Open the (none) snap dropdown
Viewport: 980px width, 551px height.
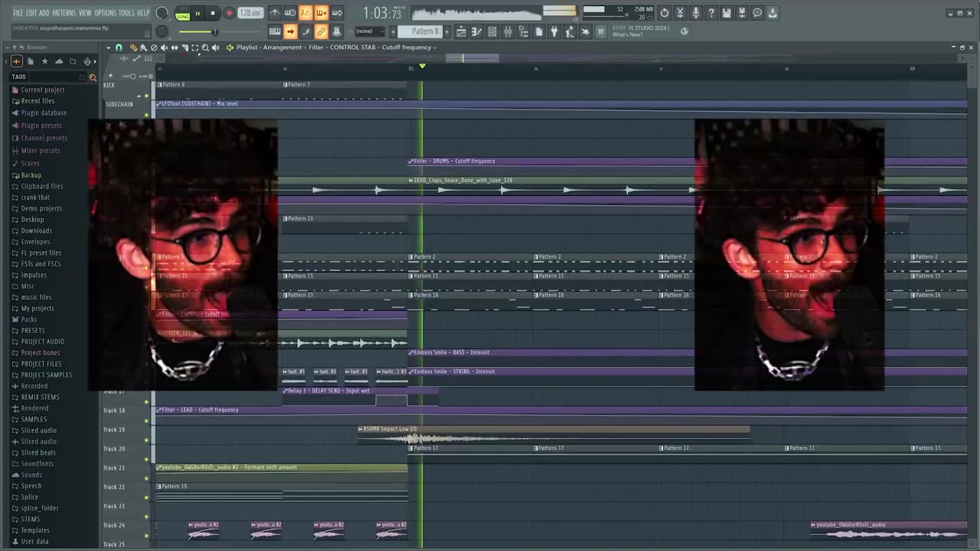point(370,31)
